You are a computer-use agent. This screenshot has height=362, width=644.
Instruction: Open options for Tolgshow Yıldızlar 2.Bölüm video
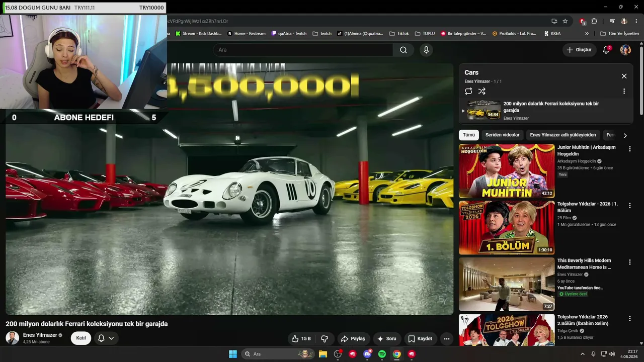pos(629,319)
